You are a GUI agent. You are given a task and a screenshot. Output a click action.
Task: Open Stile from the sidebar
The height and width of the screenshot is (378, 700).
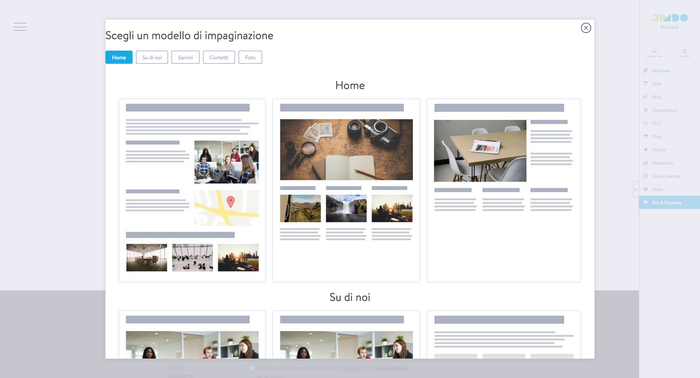669,83
